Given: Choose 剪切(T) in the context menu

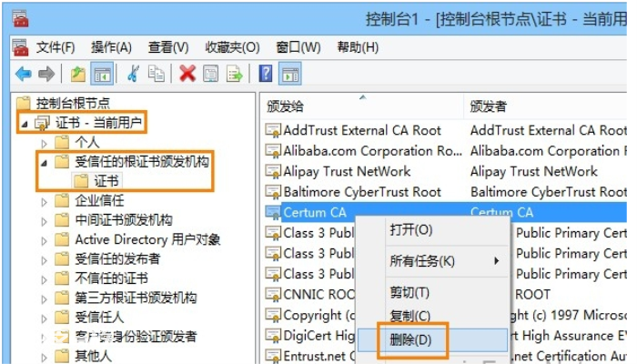Looking at the screenshot, I should (x=432, y=292).
